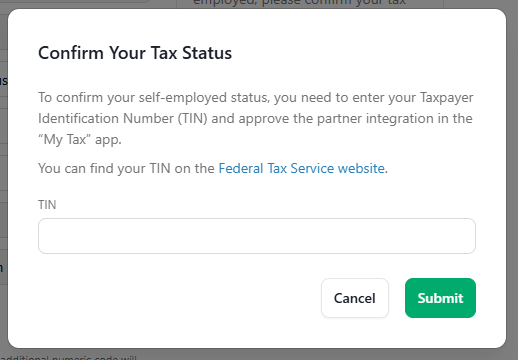
Task: Click the green Submit button
Action: pyautogui.click(x=440, y=298)
